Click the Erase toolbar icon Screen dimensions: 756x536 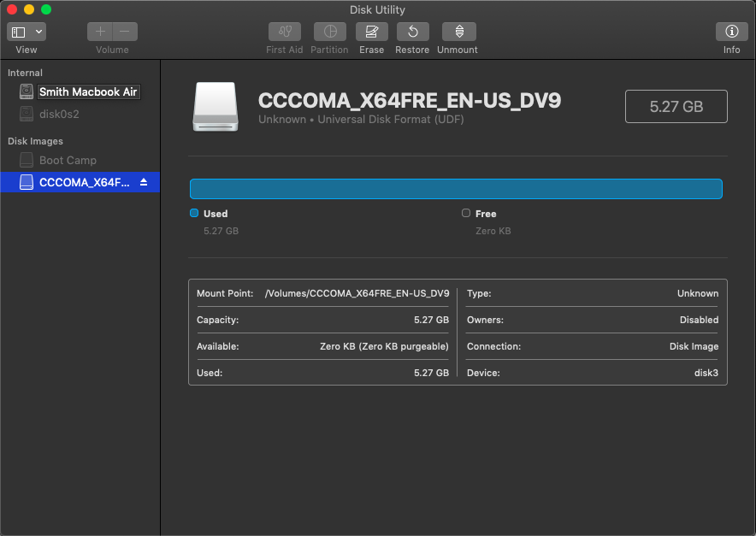coord(372,32)
